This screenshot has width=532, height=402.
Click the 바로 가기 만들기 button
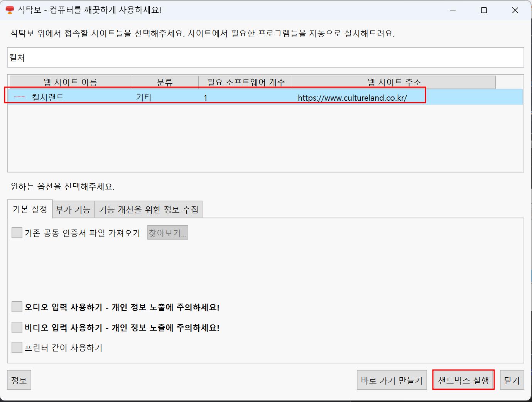(392, 380)
